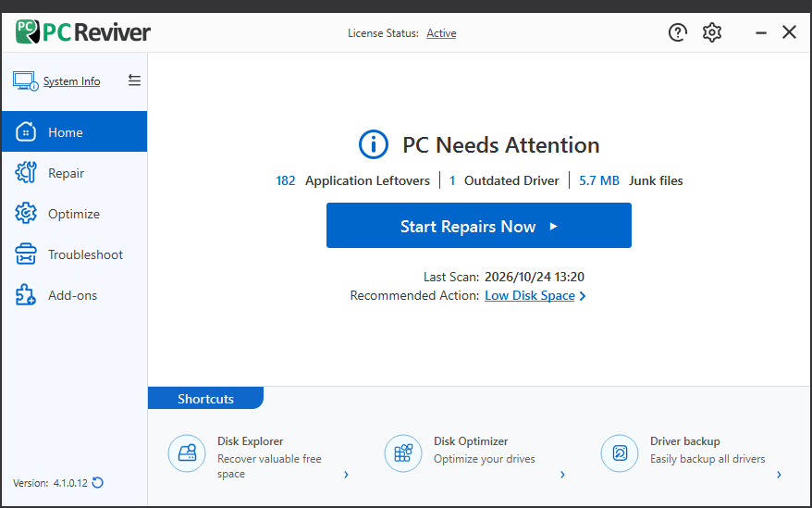Click the info icon beside PC Needs Attention

point(374,144)
